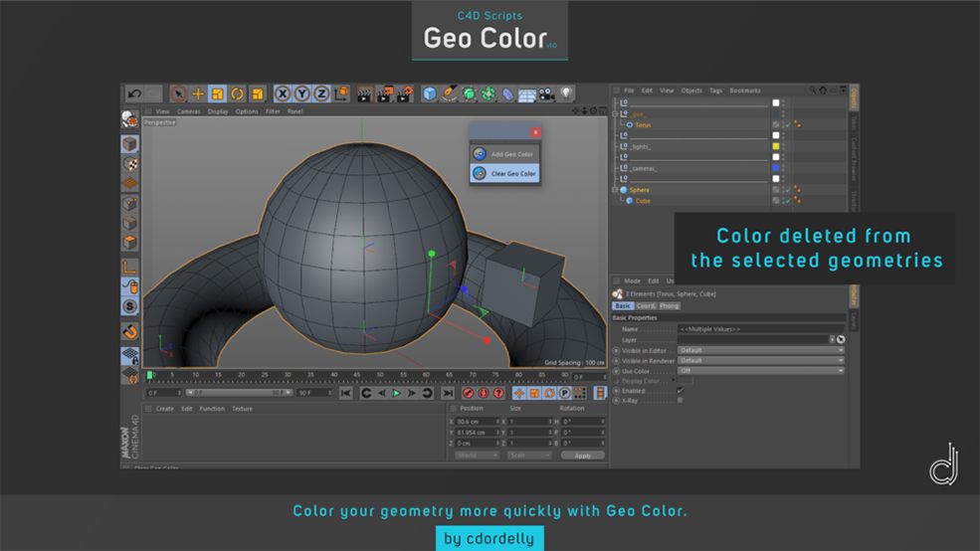Toggle the Solo S button
The image size is (980, 551).
tap(130, 306)
